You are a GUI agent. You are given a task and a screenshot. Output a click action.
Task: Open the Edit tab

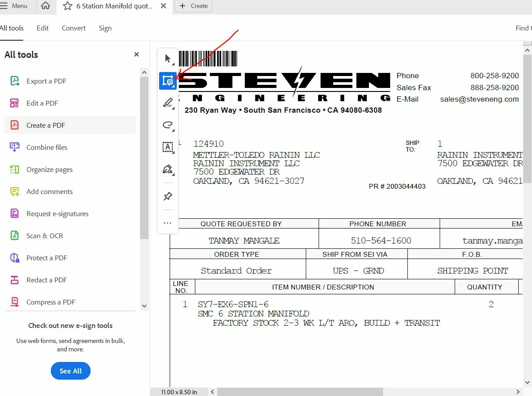point(42,28)
